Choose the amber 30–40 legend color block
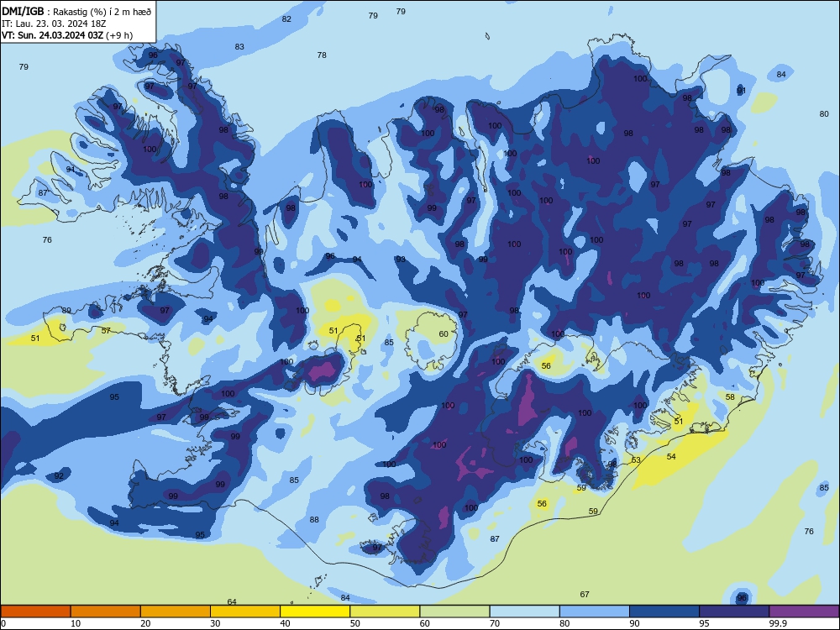840x630 pixels. click(x=245, y=612)
